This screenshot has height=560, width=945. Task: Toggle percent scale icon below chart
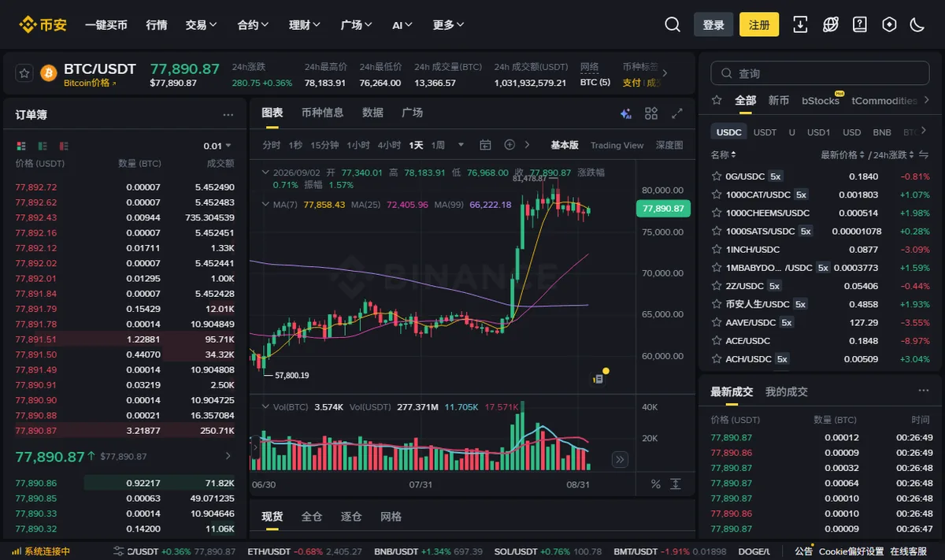pos(656,484)
